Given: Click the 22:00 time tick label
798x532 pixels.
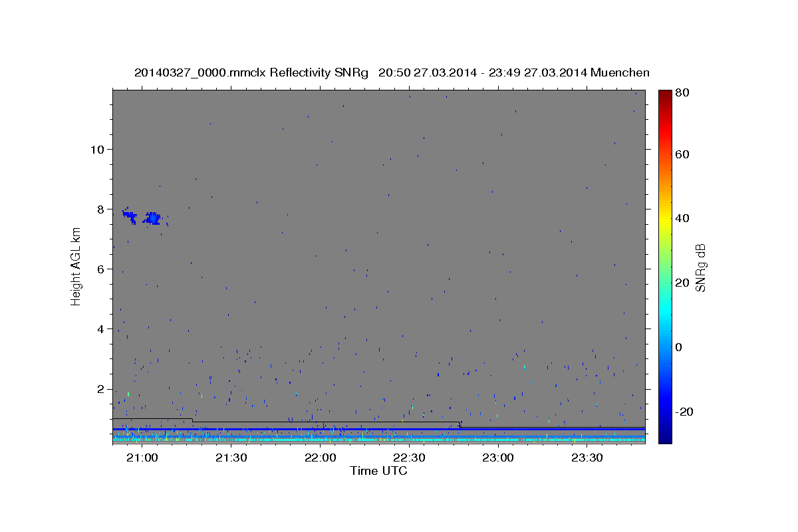Looking at the screenshot, I should (x=320, y=458).
